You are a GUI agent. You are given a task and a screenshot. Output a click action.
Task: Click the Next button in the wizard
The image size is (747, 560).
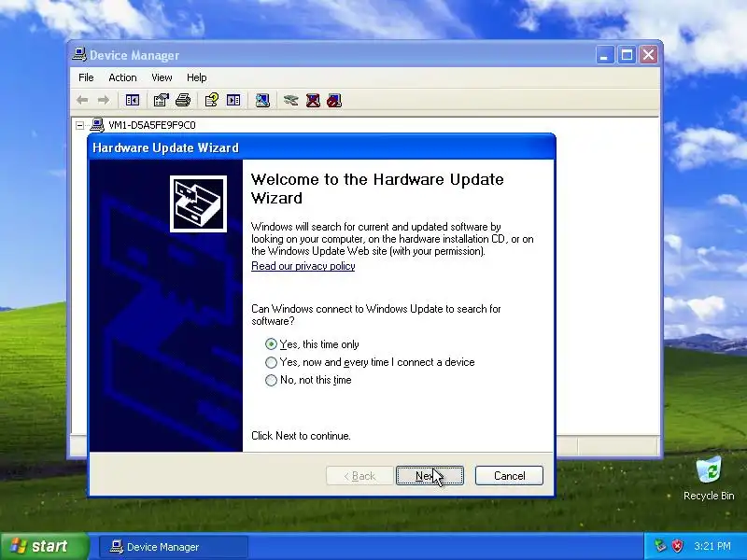pos(430,476)
